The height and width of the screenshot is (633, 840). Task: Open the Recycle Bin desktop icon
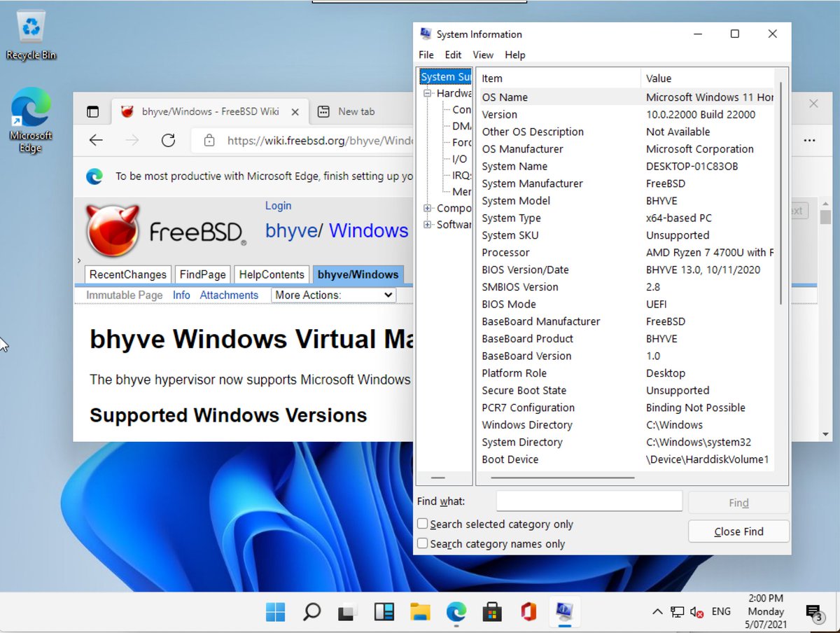(31, 35)
